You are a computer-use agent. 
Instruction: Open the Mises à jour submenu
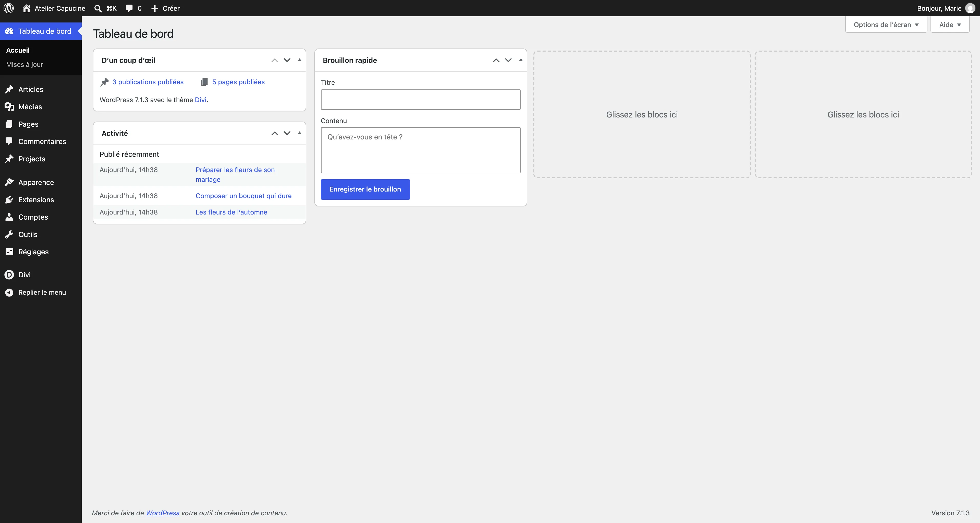(x=25, y=65)
